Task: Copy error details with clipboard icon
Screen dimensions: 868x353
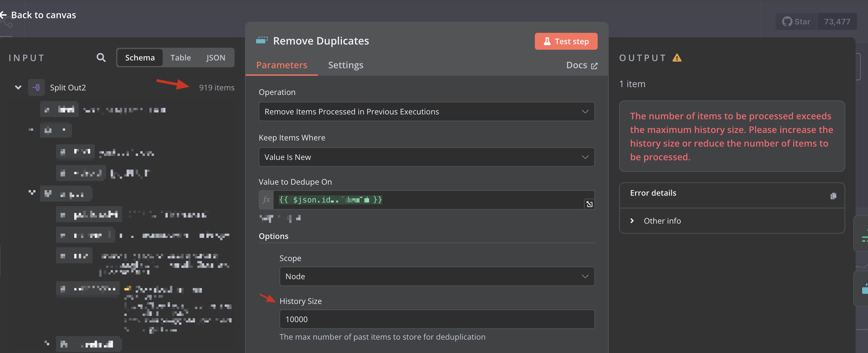Action: pyautogui.click(x=833, y=196)
